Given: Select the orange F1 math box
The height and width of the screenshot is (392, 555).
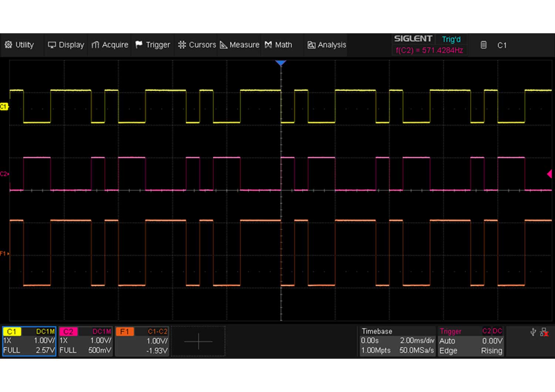Looking at the screenshot, I should coord(142,341).
